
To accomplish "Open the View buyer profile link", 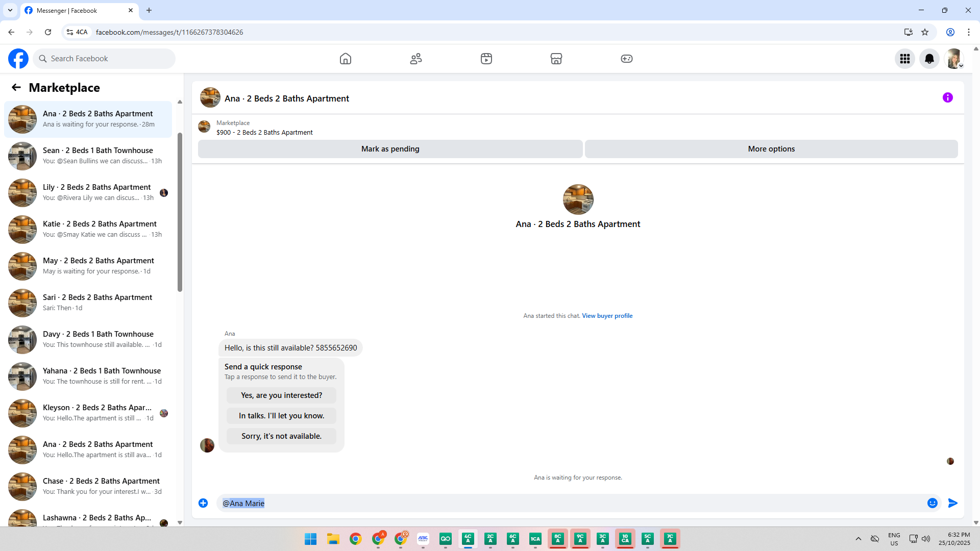I will tap(607, 316).
